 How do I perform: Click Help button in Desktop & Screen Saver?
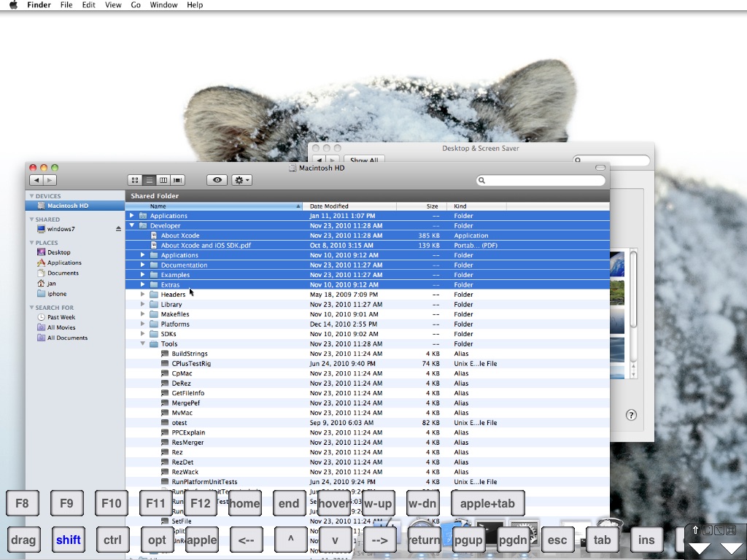[x=631, y=415]
